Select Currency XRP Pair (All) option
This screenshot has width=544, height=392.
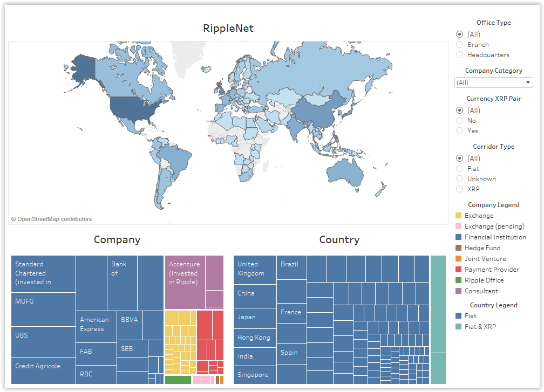pos(459,110)
